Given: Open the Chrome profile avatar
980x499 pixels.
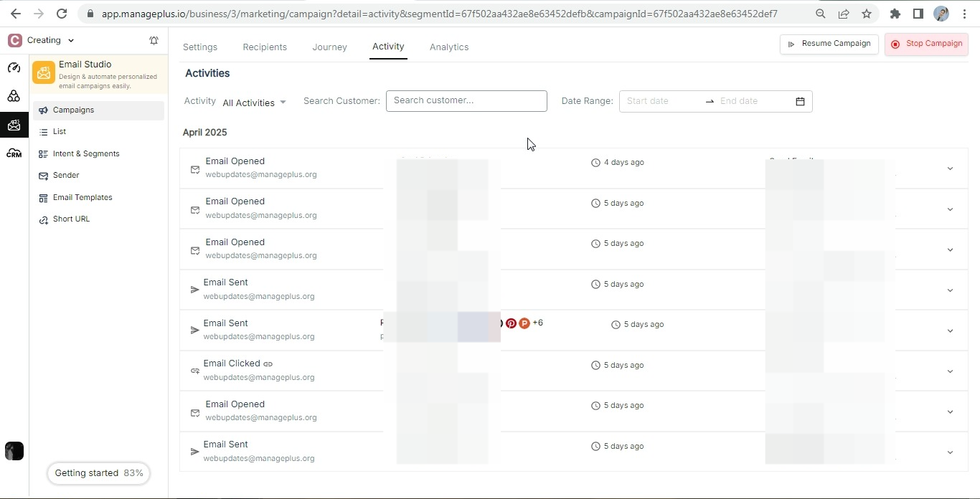Looking at the screenshot, I should [941, 14].
